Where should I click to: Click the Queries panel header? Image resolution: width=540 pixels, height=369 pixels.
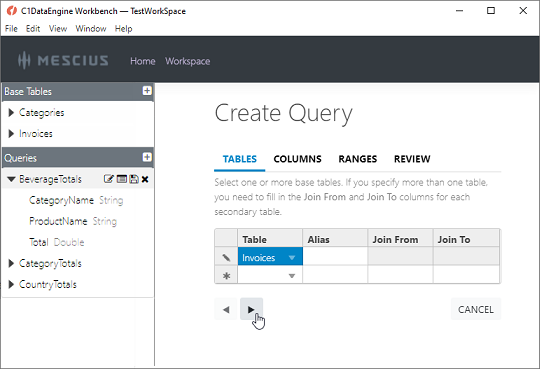coord(78,158)
